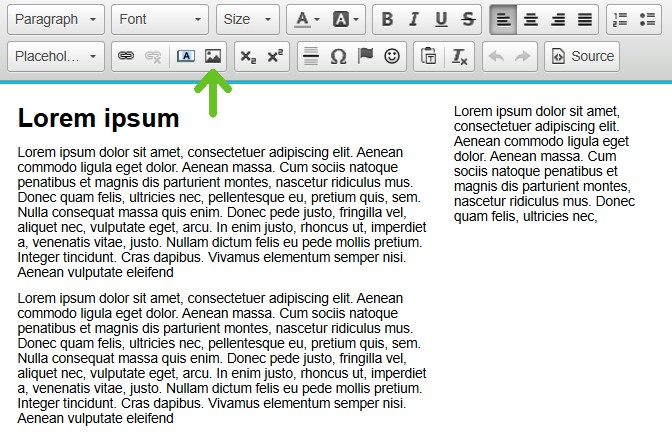The height and width of the screenshot is (432, 672).
Task: Toggle italic formatting
Action: point(414,20)
